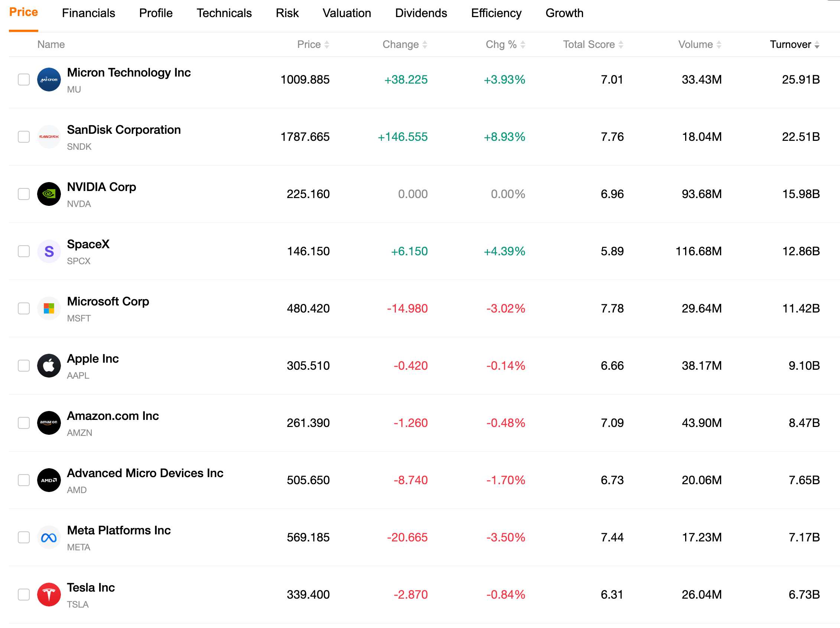Check the Apple Inc row checkbox

(x=24, y=366)
